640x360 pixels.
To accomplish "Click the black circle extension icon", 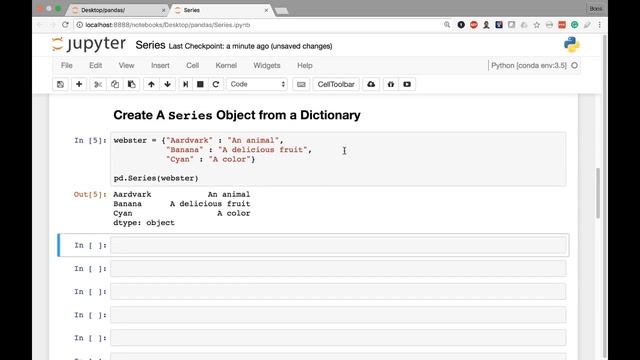I will pos(461,25).
